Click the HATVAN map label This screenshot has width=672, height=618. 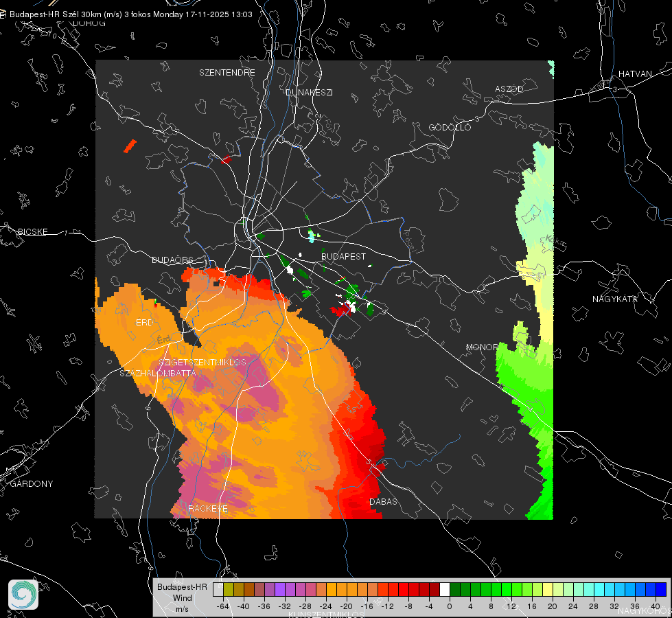point(635,73)
